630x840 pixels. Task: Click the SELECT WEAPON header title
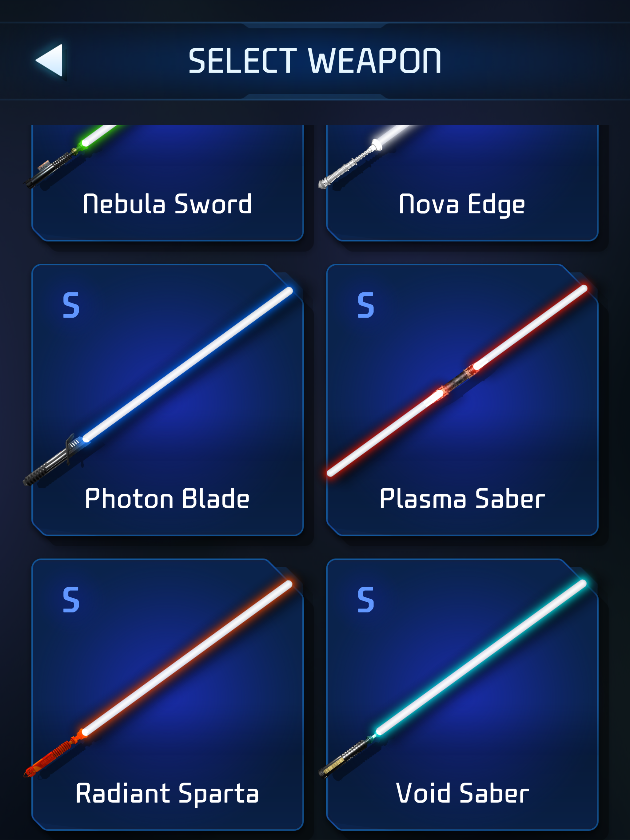point(315,60)
